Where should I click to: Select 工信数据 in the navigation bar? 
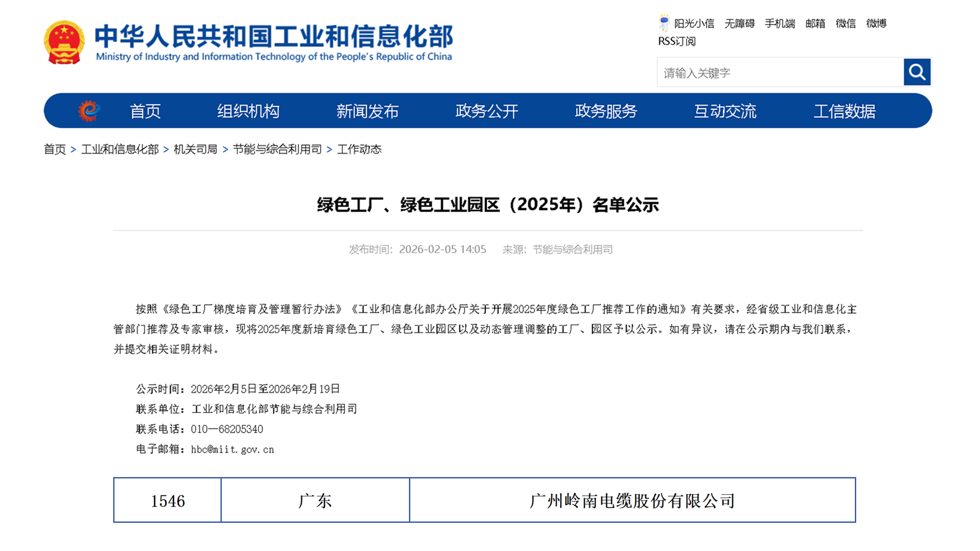point(846,111)
